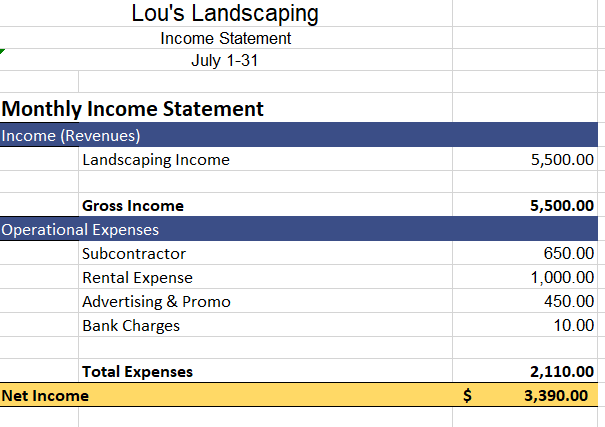Viewport: 605px width, 427px height.
Task: Select the Net Income amount 3,390.00
Action: click(x=556, y=396)
